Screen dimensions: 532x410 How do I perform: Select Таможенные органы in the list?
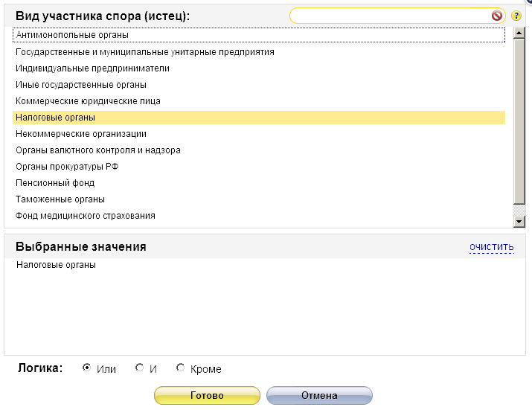pyautogui.click(x=259, y=199)
